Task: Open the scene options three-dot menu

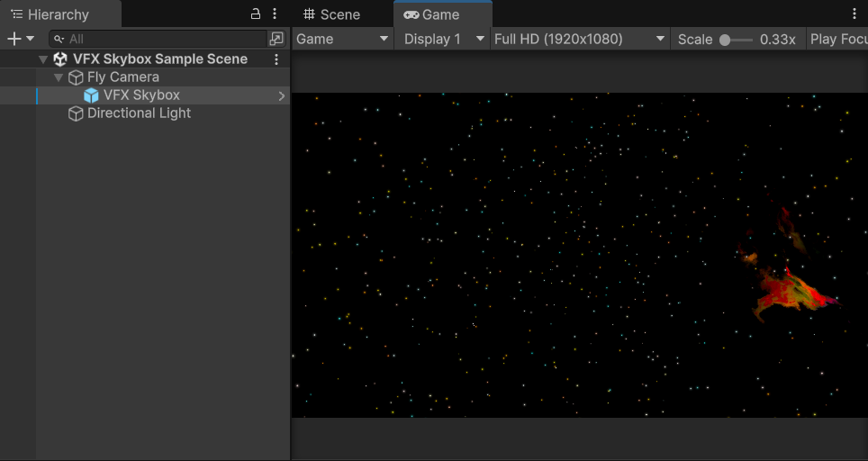Action: click(x=276, y=59)
